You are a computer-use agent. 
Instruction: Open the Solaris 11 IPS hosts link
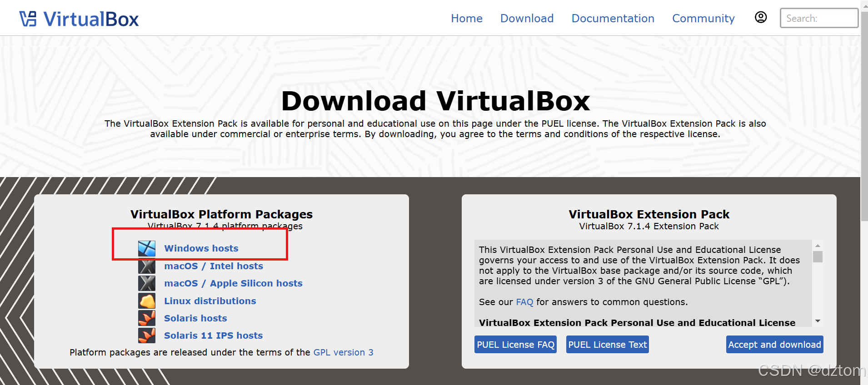213,336
